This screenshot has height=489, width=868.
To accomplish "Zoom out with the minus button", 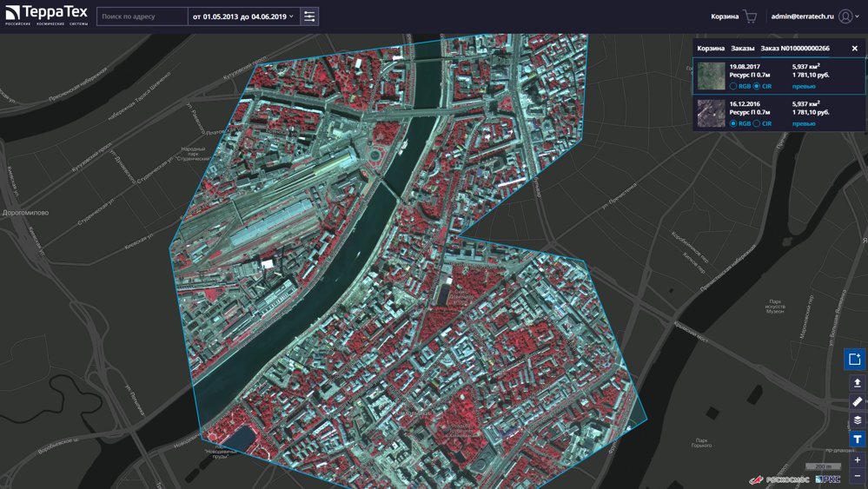I will pos(858,476).
